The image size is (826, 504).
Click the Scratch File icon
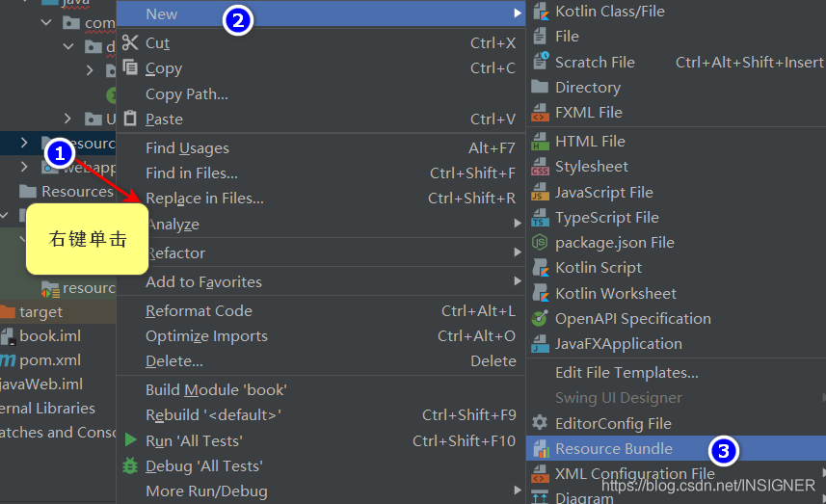(541, 62)
